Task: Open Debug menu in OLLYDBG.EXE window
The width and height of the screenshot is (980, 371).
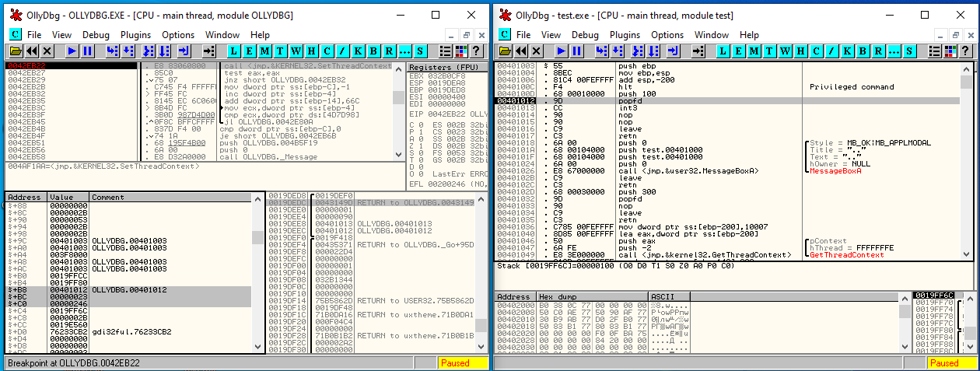Action: [96, 34]
